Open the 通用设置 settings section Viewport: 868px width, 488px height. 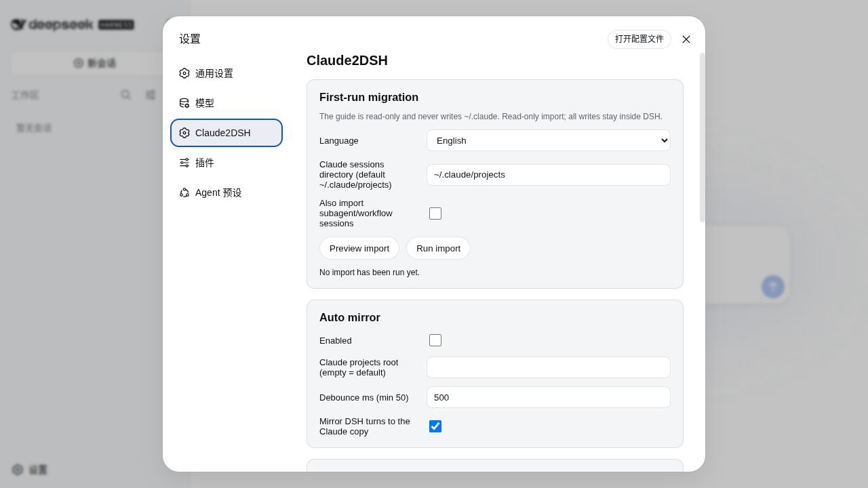[x=226, y=73]
